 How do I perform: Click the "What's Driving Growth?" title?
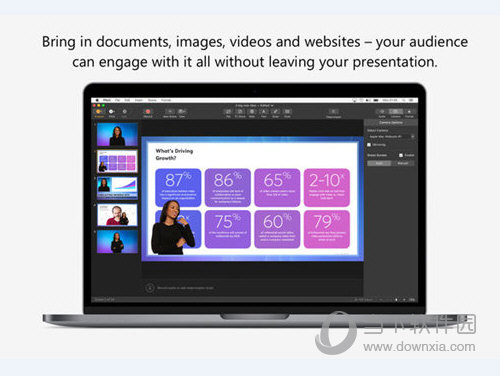pos(174,154)
